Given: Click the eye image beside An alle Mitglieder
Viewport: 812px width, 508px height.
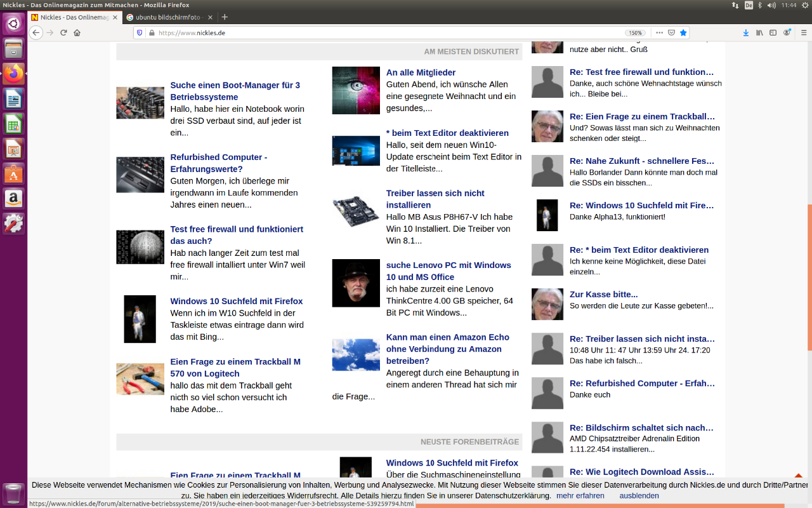Looking at the screenshot, I should (356, 90).
